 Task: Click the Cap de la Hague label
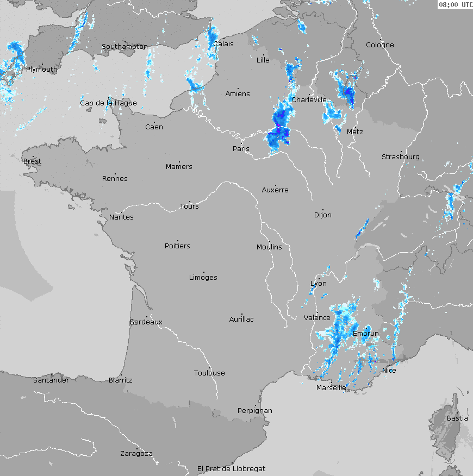tap(108, 103)
